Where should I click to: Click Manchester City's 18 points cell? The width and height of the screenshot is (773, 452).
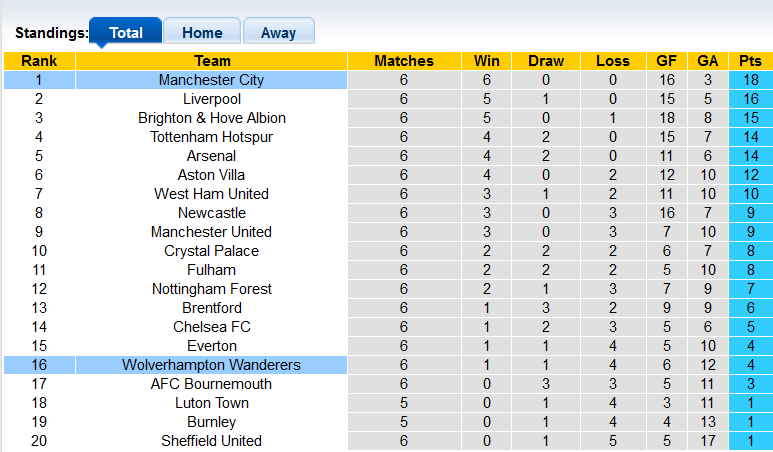[750, 80]
